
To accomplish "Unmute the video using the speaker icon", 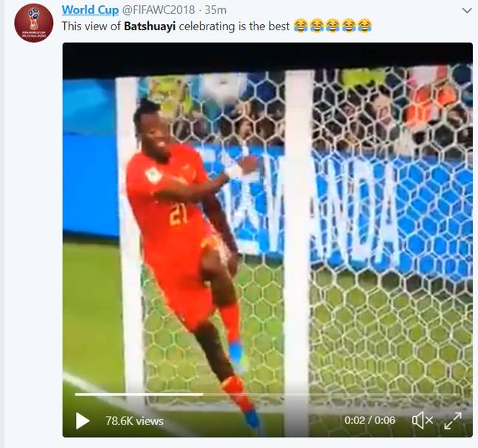I will point(423,421).
